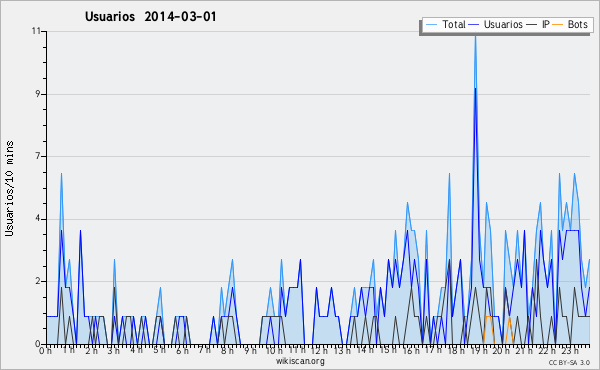Click the y-axis value 2
600x370 pixels.
[x=38, y=281]
